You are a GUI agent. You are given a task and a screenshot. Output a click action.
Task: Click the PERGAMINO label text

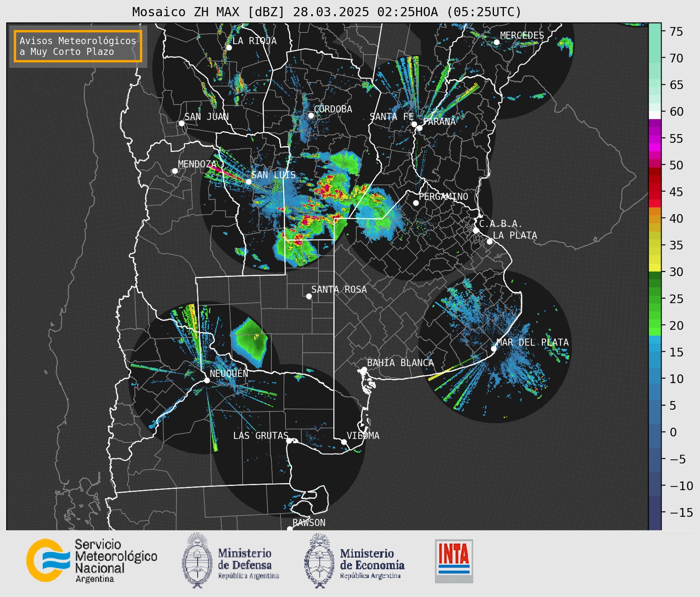(x=444, y=197)
